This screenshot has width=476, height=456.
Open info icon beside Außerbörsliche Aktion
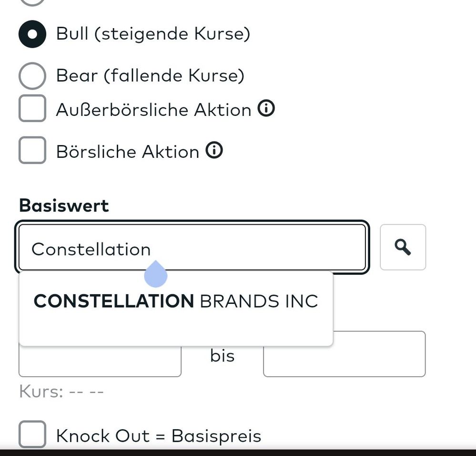pyautogui.click(x=266, y=109)
